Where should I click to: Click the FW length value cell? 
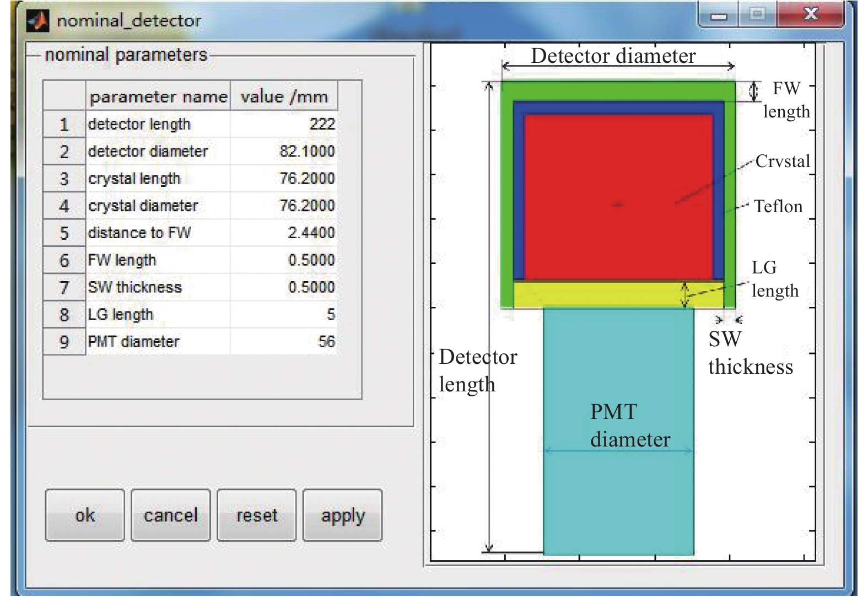click(x=283, y=260)
